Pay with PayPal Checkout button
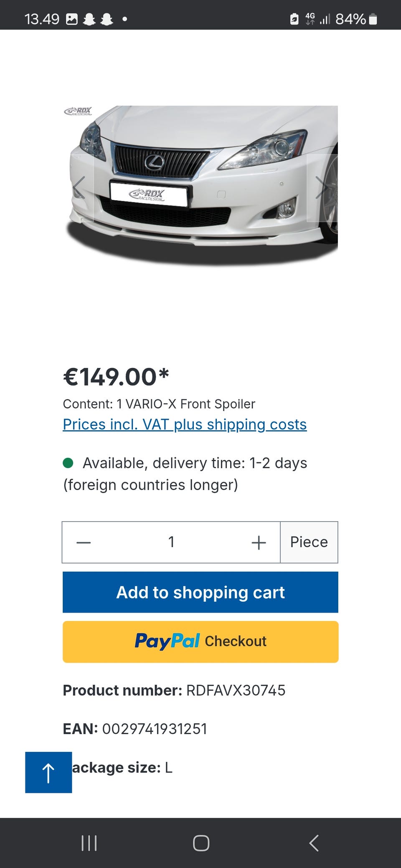Viewport: 401px width, 868px height. [200, 642]
